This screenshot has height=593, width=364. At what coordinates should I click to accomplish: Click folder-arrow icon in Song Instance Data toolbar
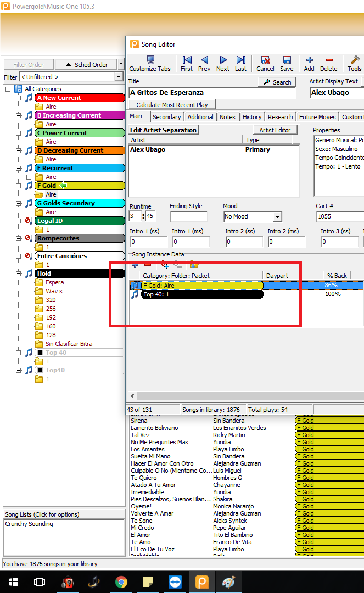point(194,265)
